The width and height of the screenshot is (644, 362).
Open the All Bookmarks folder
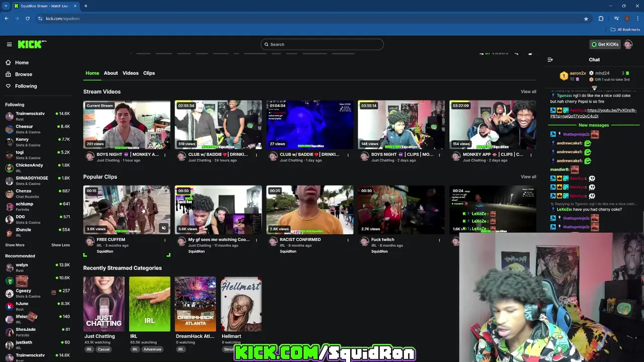coord(625,30)
